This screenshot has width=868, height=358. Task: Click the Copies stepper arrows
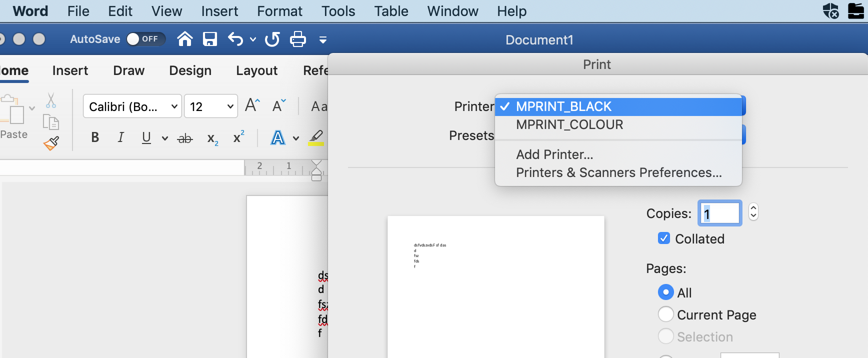pyautogui.click(x=753, y=212)
